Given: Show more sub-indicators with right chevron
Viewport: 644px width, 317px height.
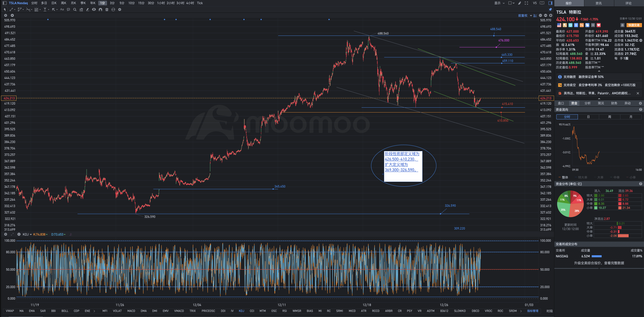Looking at the screenshot, I should pyautogui.click(x=521, y=311).
